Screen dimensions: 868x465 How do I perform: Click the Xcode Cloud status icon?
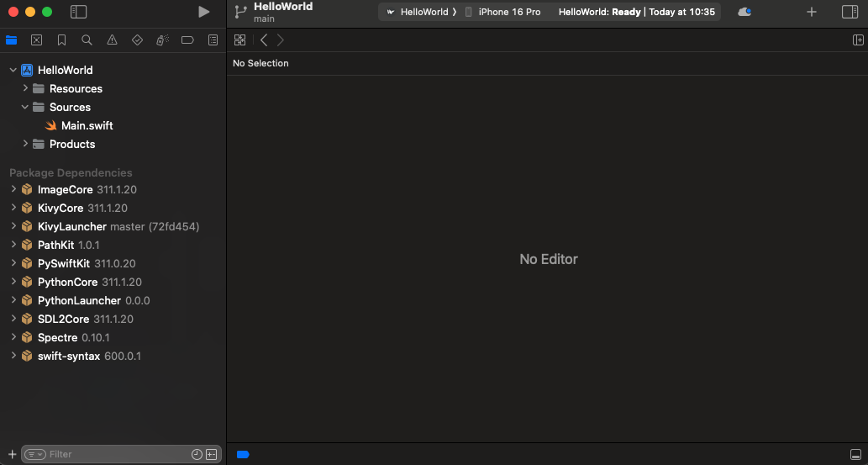pyautogui.click(x=744, y=12)
